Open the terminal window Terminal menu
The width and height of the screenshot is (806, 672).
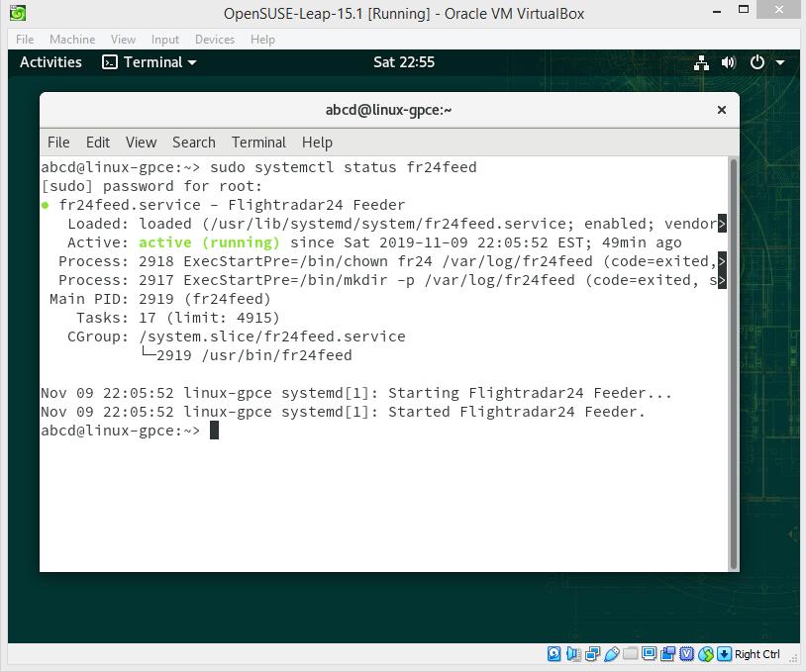(x=258, y=143)
